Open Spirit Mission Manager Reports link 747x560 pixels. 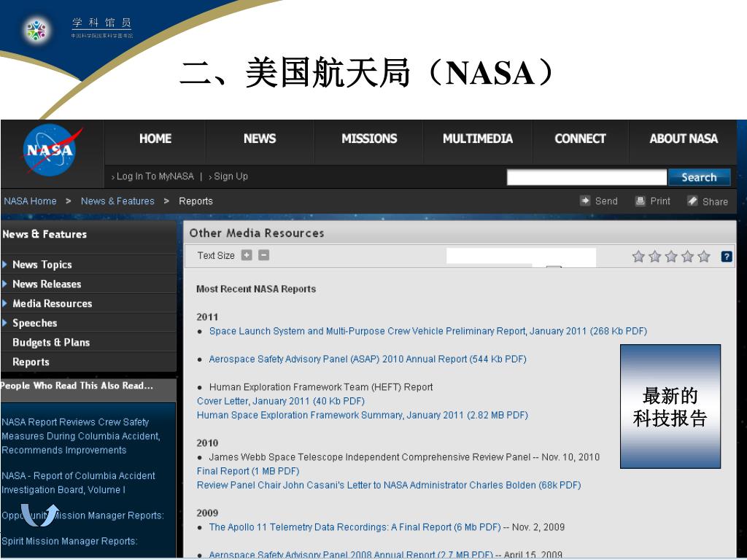tap(69, 541)
